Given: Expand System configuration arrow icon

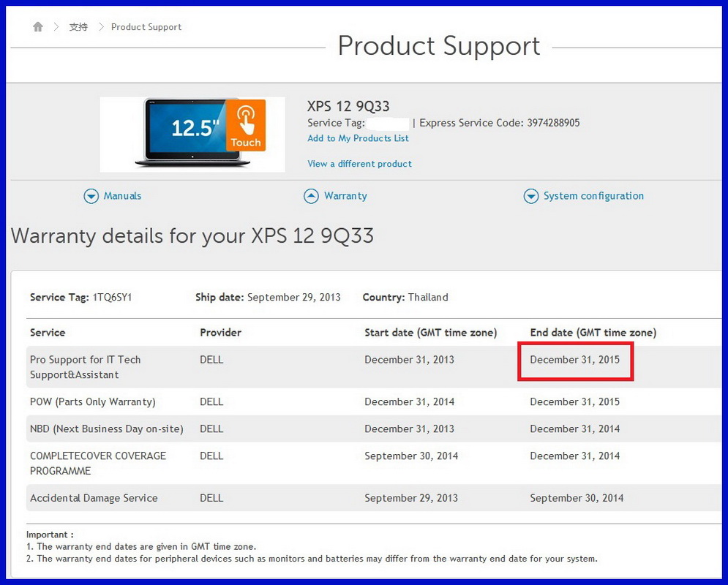Looking at the screenshot, I should click(x=531, y=196).
